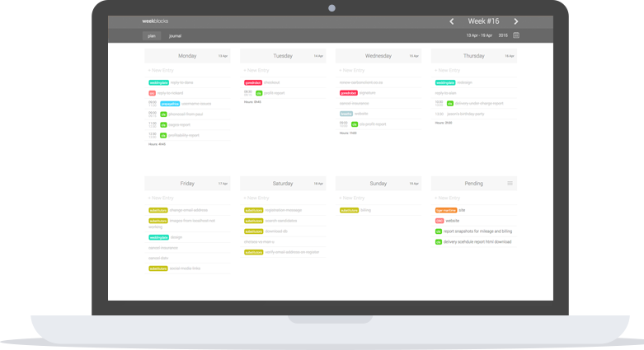Switch to the plan tab
644x350 pixels.
pos(152,36)
